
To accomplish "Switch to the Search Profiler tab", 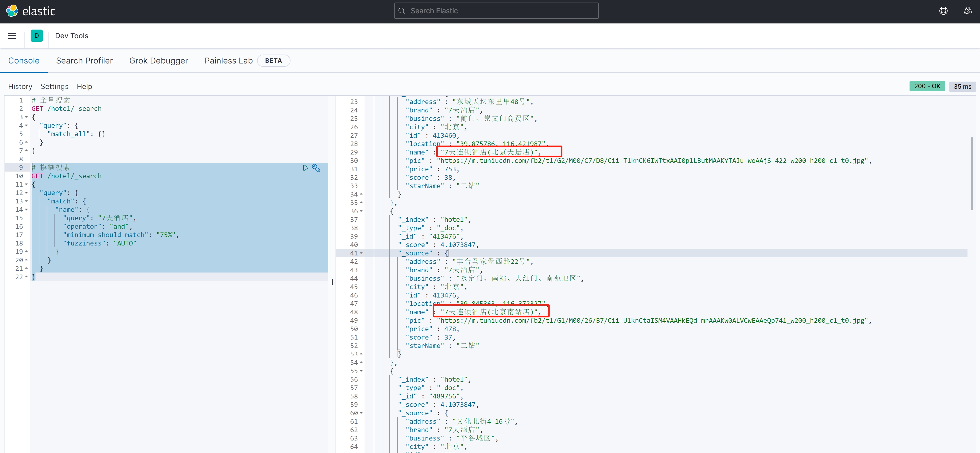I will coord(84,61).
